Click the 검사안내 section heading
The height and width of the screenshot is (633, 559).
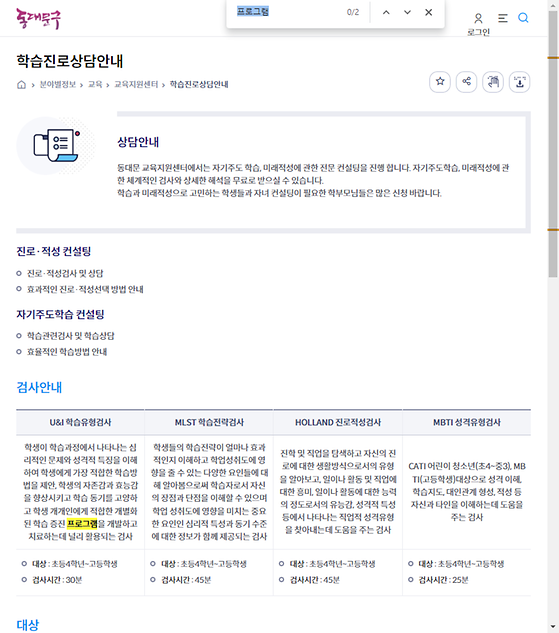pyautogui.click(x=39, y=388)
